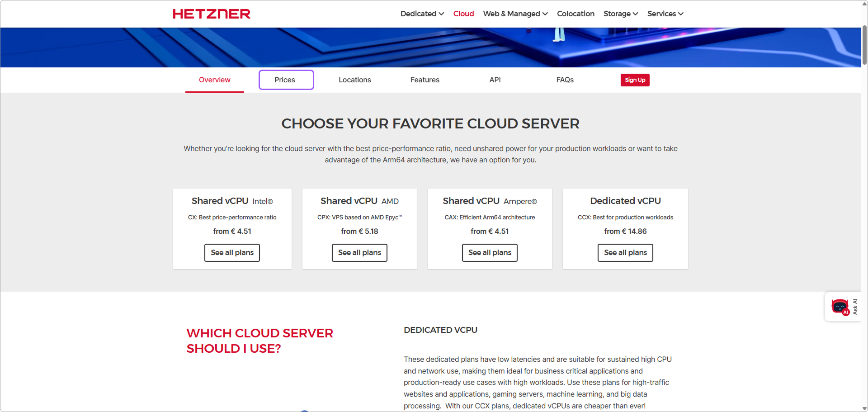Viewport: 868px width, 412px height.
Task: Click the 'DEDICATED VCPU' section heading
Action: pyautogui.click(x=440, y=330)
